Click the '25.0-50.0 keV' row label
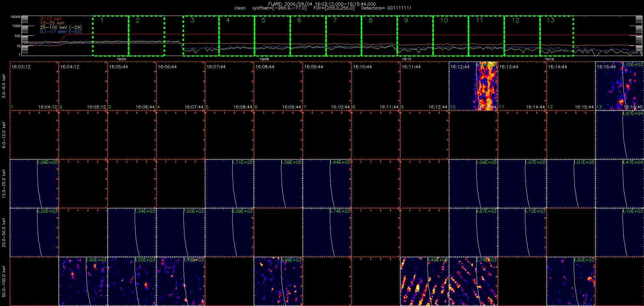This screenshot has width=644, height=306. tap(4, 232)
